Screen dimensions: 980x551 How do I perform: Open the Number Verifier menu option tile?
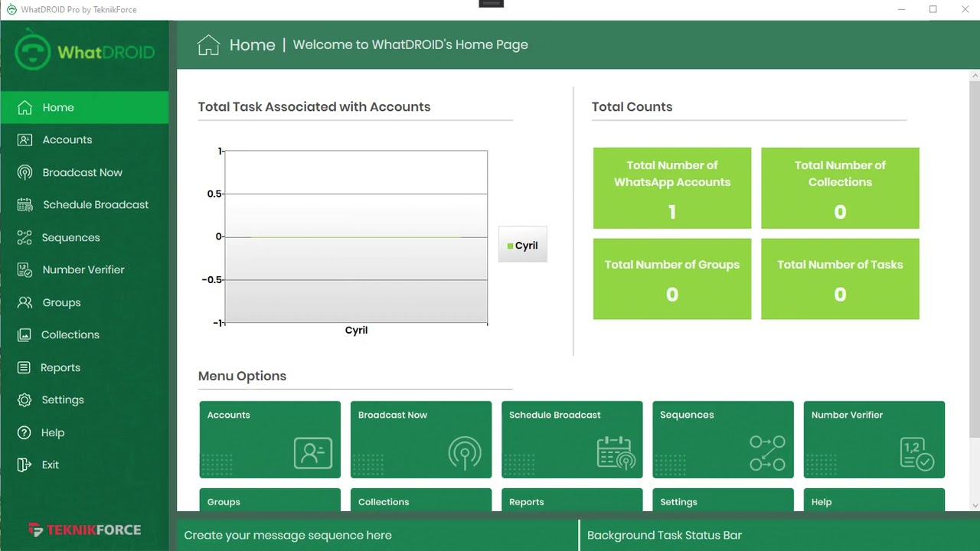click(x=874, y=440)
